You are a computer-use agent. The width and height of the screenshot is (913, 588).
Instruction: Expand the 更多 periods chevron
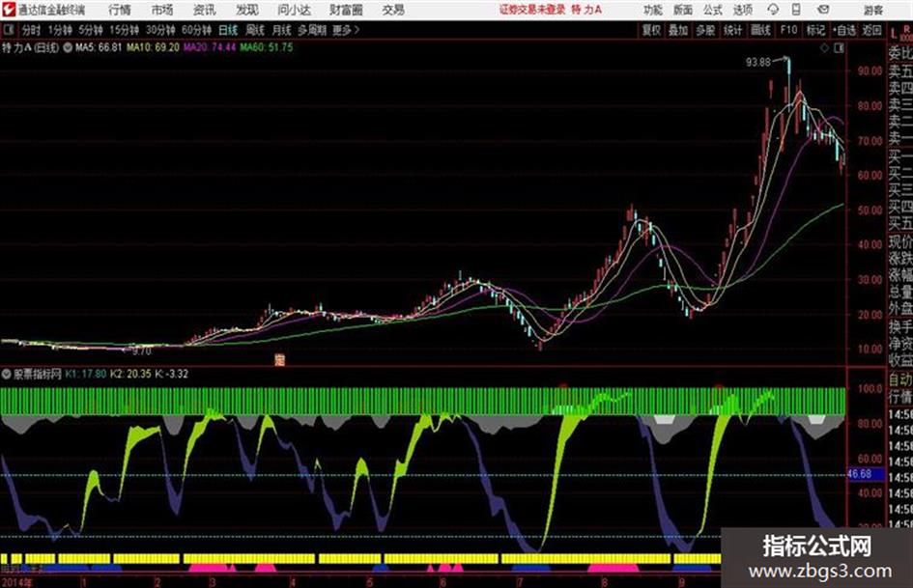tap(346, 30)
